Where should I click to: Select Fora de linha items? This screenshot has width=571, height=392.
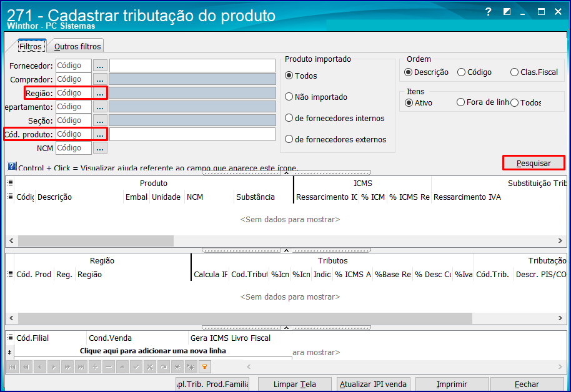pyautogui.click(x=482, y=102)
